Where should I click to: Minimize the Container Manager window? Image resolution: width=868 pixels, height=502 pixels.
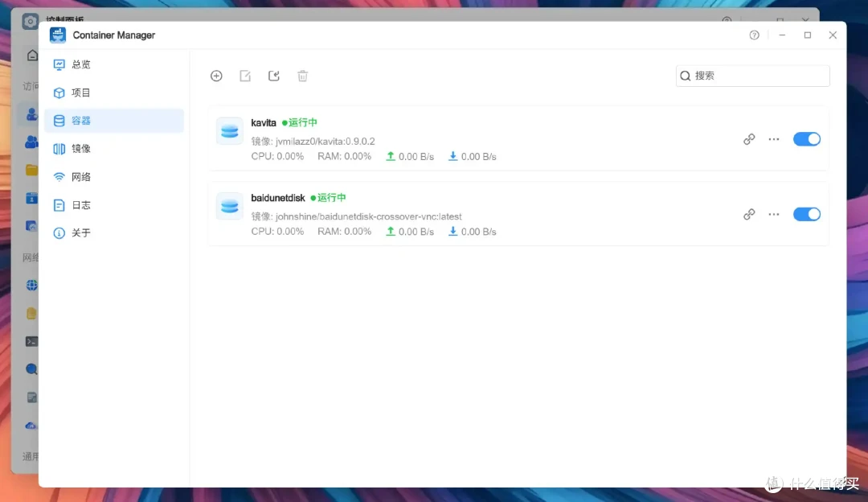(782, 35)
